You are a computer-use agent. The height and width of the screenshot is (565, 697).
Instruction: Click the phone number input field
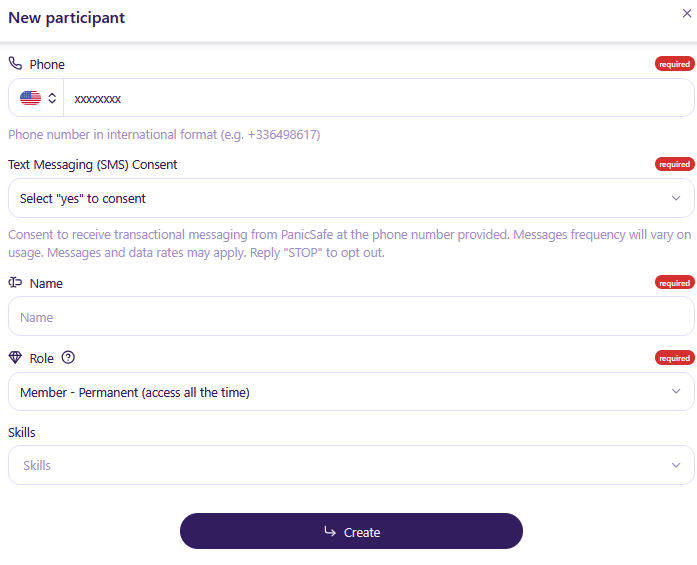click(379, 98)
